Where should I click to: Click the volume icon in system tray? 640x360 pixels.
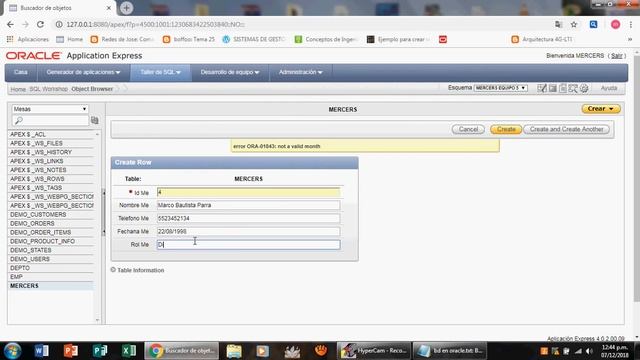click(x=589, y=351)
